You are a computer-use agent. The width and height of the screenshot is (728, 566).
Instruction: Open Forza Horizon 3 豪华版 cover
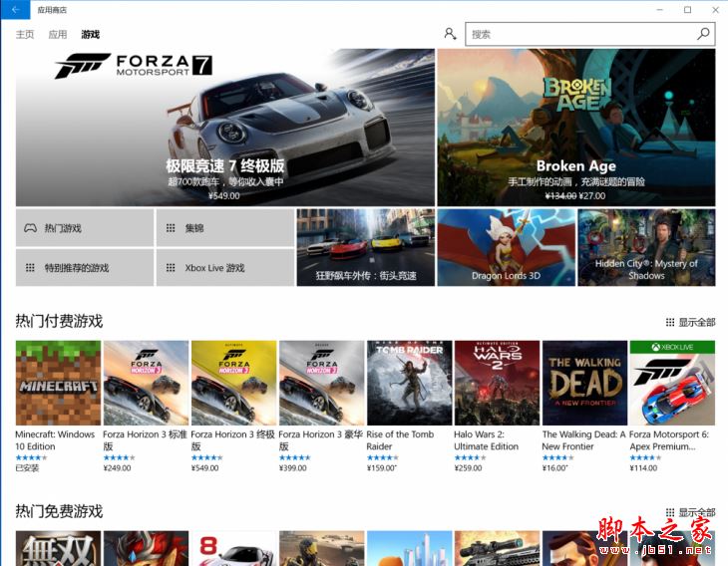click(321, 383)
